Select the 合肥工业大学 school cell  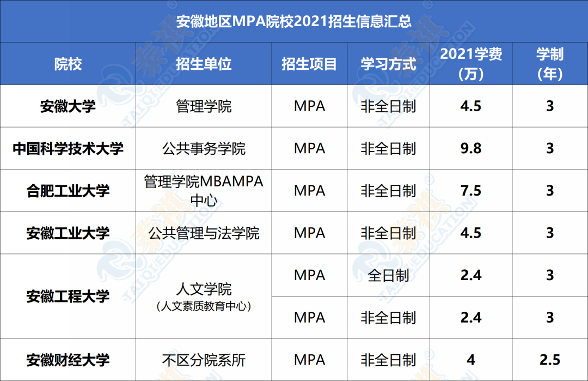click(68, 191)
